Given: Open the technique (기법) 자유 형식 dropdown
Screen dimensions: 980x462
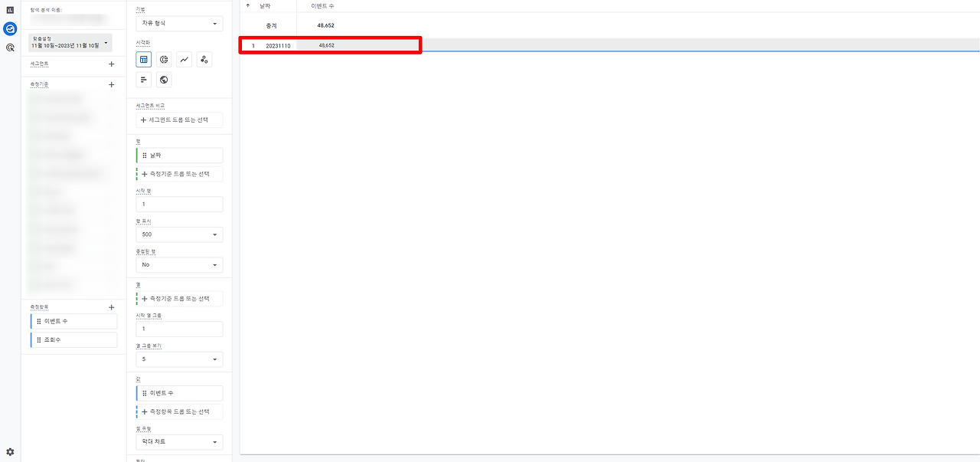Looking at the screenshot, I should click(x=179, y=24).
